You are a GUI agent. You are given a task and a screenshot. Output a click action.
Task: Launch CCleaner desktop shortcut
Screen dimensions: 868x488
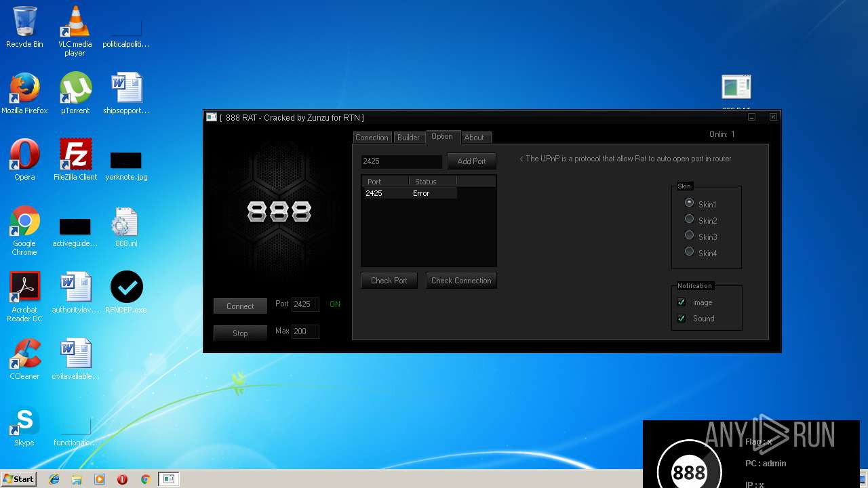pos(24,359)
